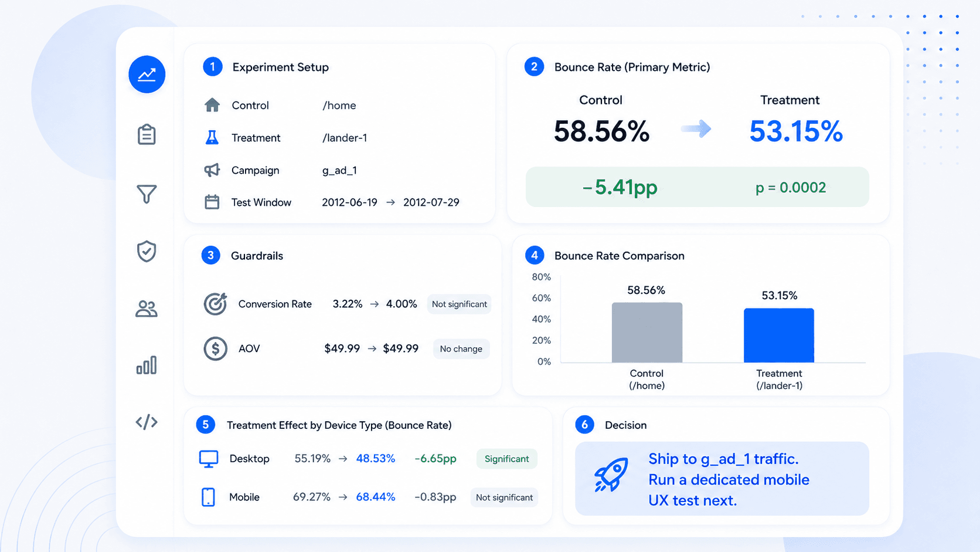Open the code brackets sidebar icon
Image resolution: width=980 pixels, height=552 pixels.
[147, 422]
